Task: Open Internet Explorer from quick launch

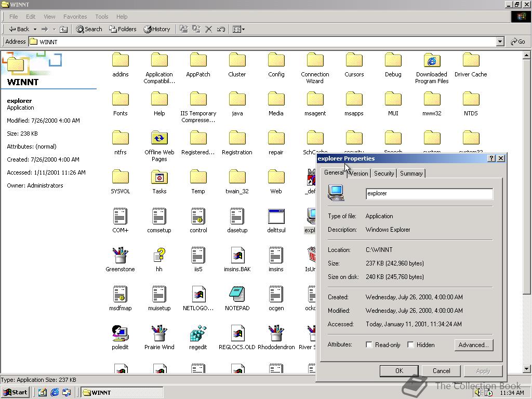Action: pyautogui.click(x=55, y=393)
